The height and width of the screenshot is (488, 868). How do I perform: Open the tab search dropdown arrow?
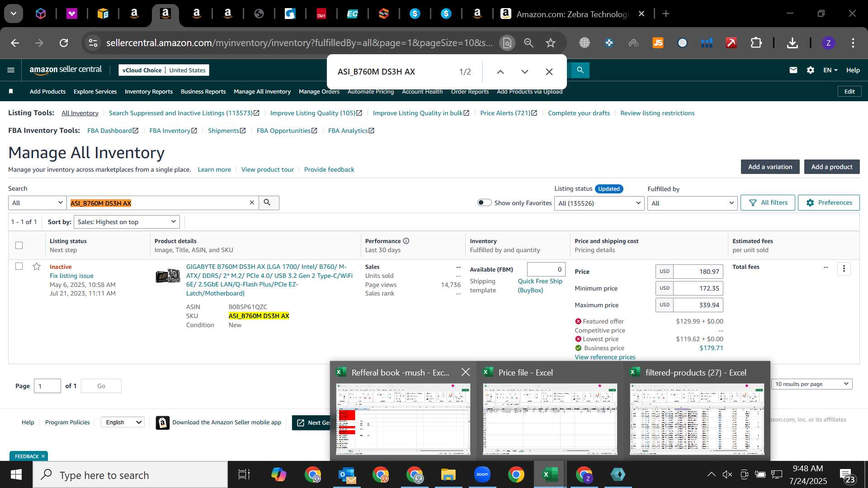pyautogui.click(x=14, y=14)
